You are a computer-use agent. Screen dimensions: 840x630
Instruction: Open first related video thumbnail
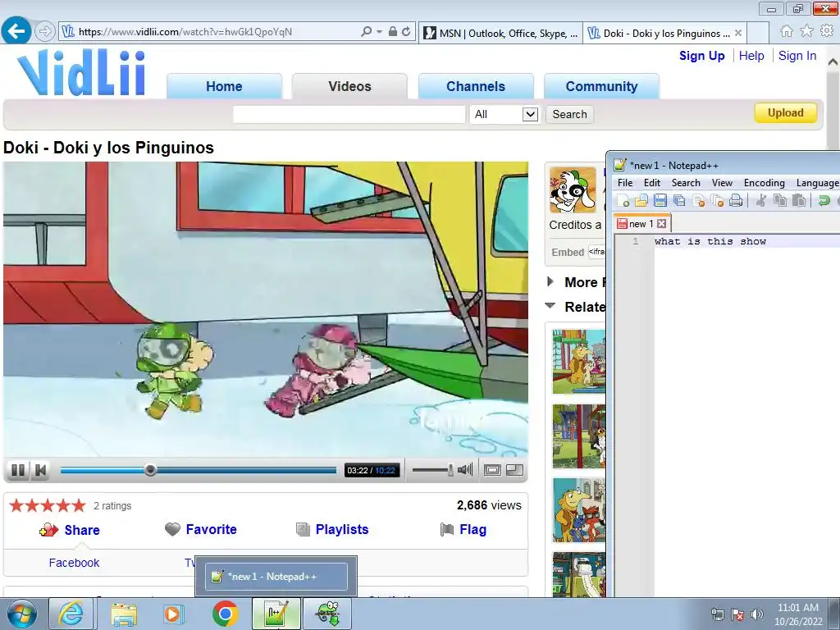click(578, 362)
